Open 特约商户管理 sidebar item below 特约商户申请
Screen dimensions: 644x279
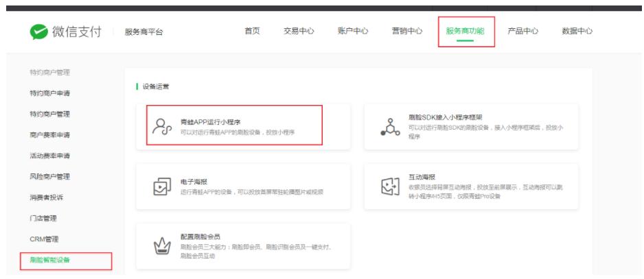49,114
